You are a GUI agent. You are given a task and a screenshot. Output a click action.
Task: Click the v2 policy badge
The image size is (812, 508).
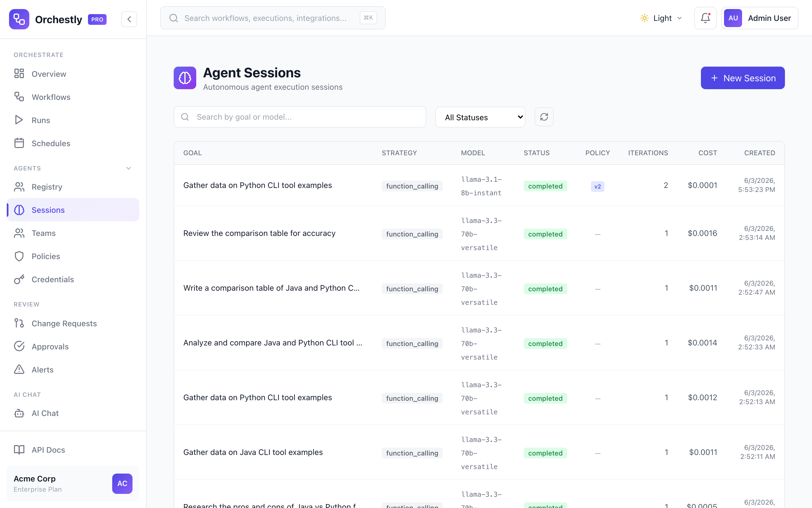[x=598, y=187]
